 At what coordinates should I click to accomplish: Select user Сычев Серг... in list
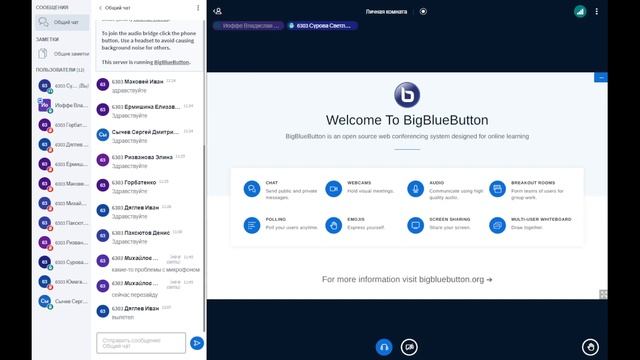click(x=63, y=301)
